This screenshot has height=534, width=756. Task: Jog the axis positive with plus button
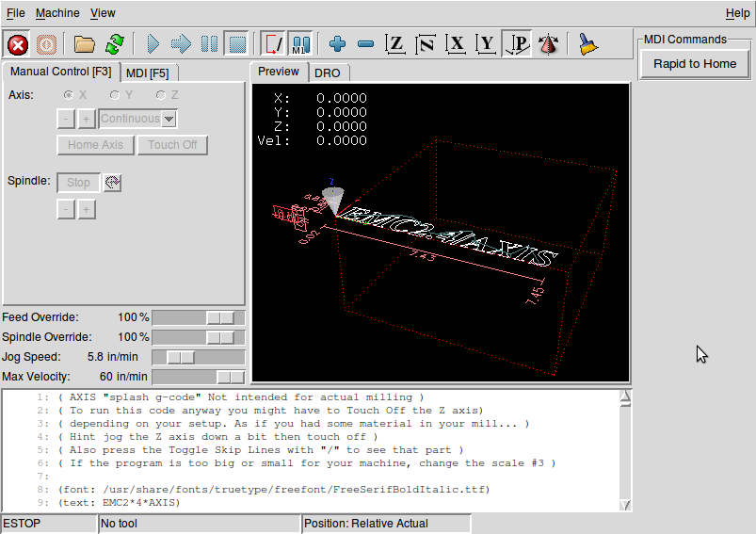click(x=87, y=119)
